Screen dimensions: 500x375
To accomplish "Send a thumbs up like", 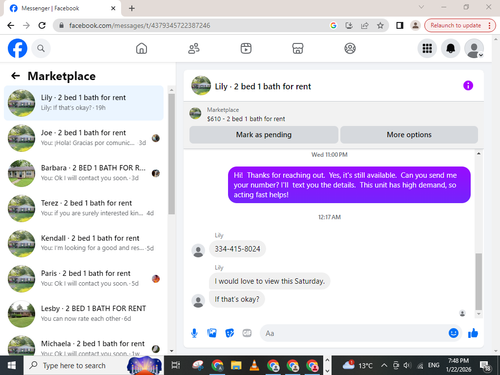I will 473,333.
